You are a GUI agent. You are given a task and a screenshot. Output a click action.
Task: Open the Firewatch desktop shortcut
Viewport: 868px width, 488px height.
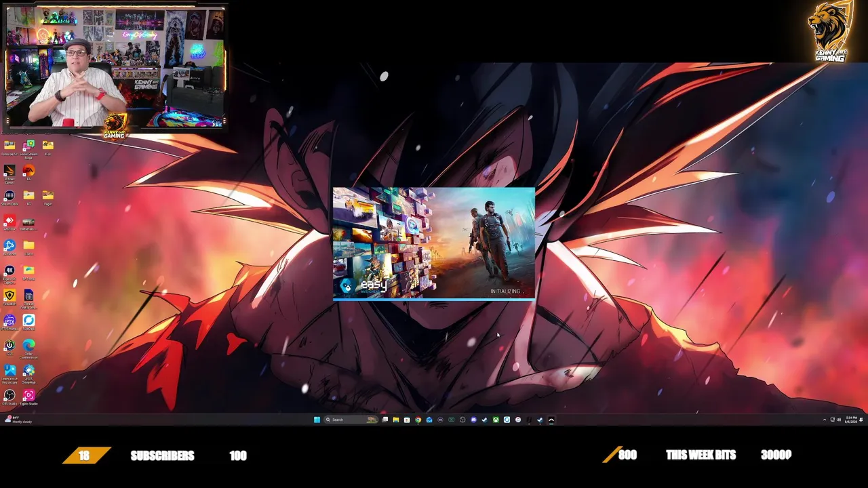(x=9, y=298)
